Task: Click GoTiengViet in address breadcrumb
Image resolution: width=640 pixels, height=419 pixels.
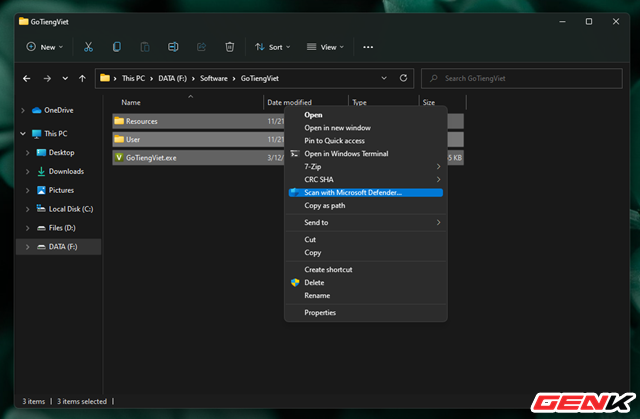Action: click(260, 78)
